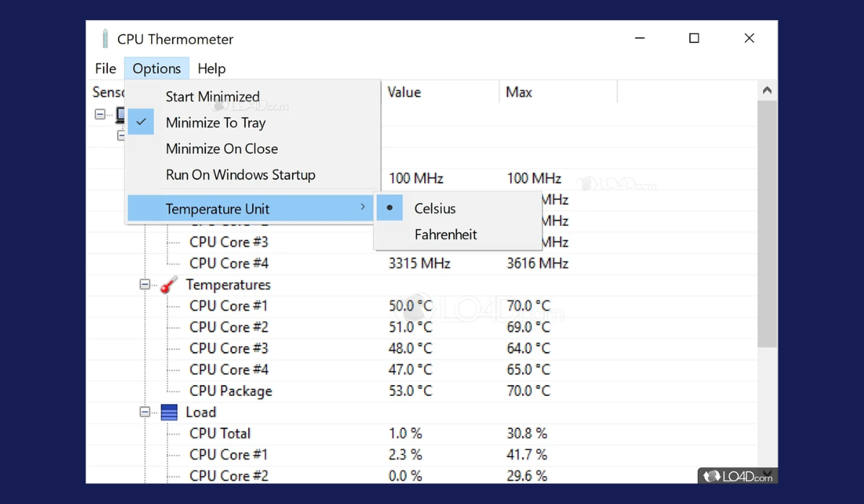Enable Minimize On Close

[252, 148]
